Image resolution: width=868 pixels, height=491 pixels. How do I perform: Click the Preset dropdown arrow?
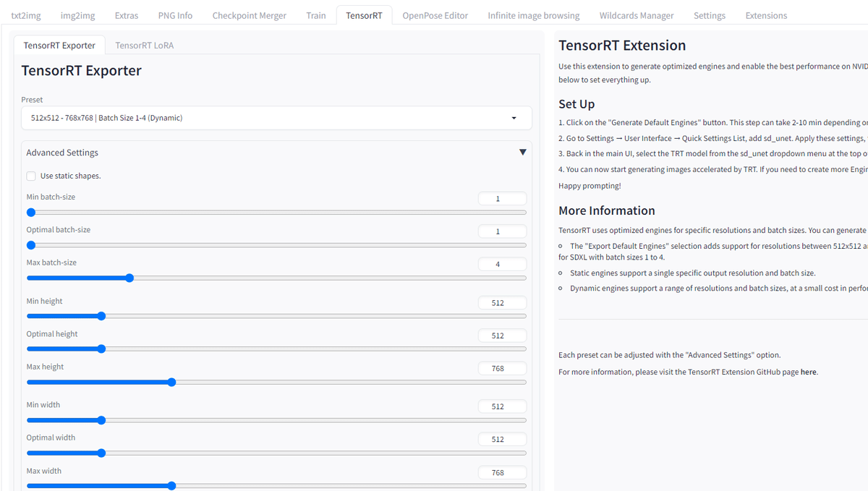coord(514,118)
